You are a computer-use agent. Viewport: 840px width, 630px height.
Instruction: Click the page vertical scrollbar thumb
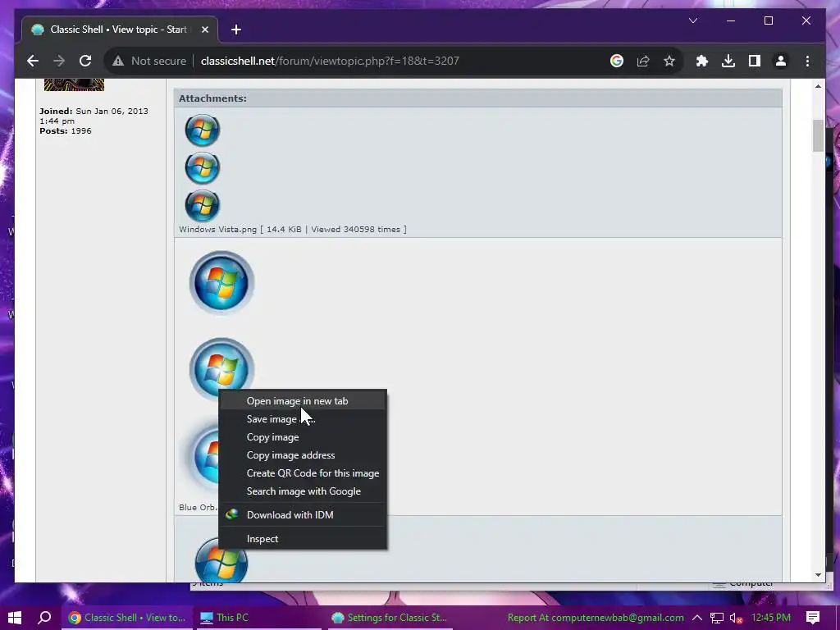click(818, 136)
